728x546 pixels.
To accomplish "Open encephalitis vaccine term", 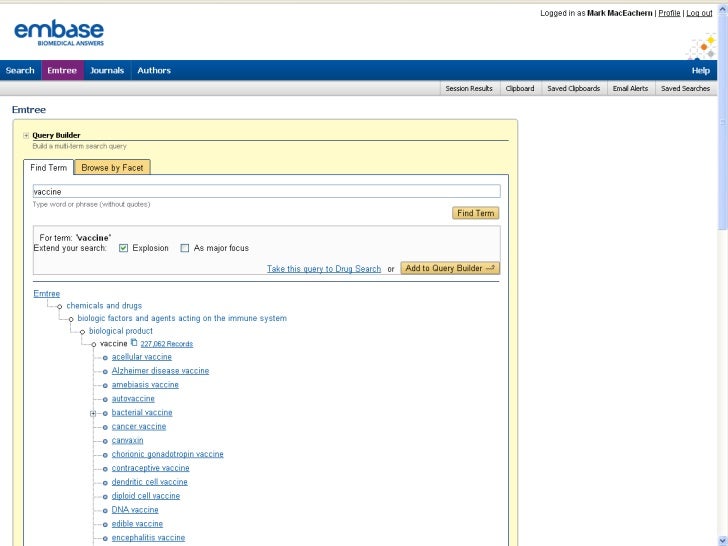I will [148, 538].
